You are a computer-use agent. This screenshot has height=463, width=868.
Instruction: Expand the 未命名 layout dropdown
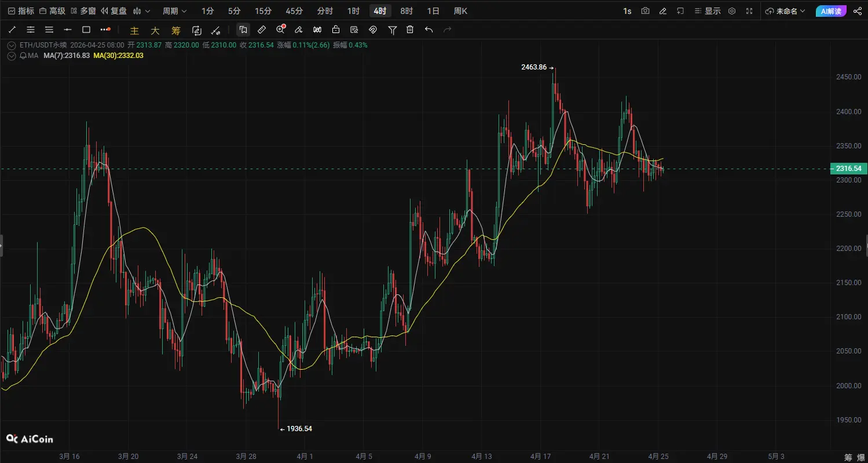point(785,11)
